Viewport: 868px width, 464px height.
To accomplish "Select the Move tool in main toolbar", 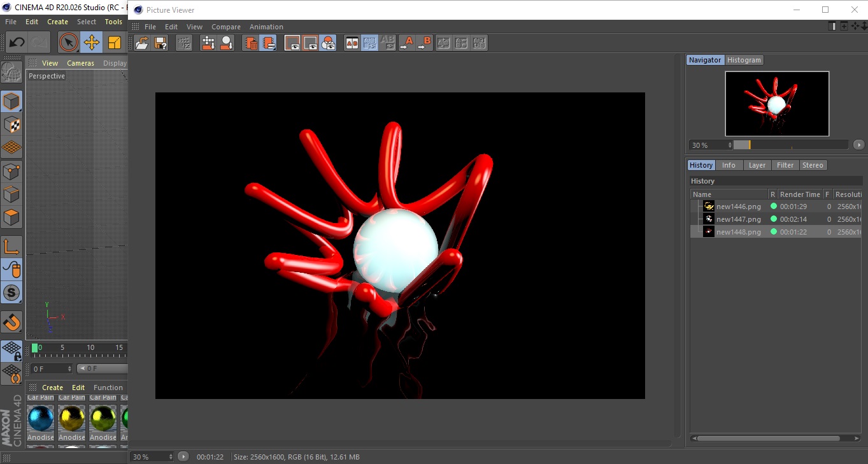I will click(92, 43).
